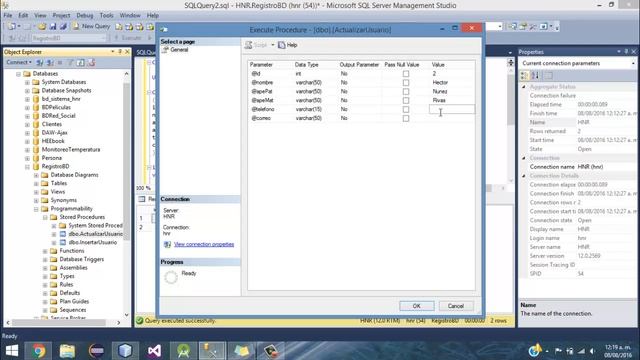Click the @correo Value cell
Viewport: 640px width, 360px height.
(x=452, y=118)
